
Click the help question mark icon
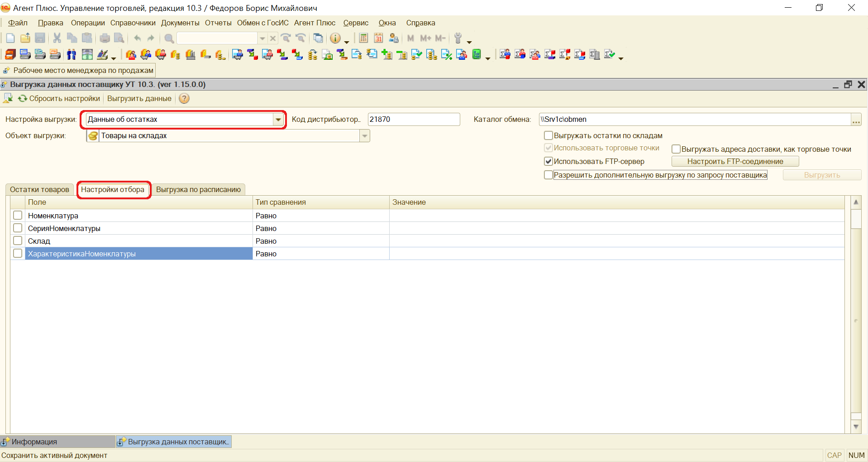point(184,99)
